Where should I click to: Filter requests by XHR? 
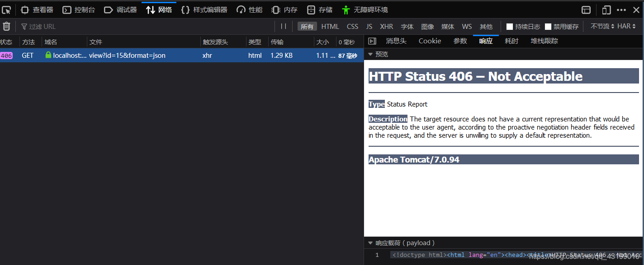pyautogui.click(x=387, y=27)
